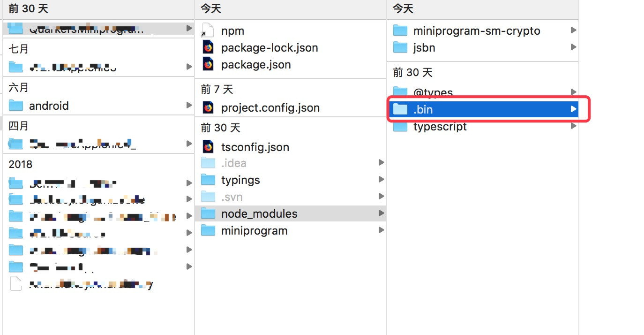Click the project.config.json file icon
Image resolution: width=644 pixels, height=335 pixels.
[x=208, y=107]
